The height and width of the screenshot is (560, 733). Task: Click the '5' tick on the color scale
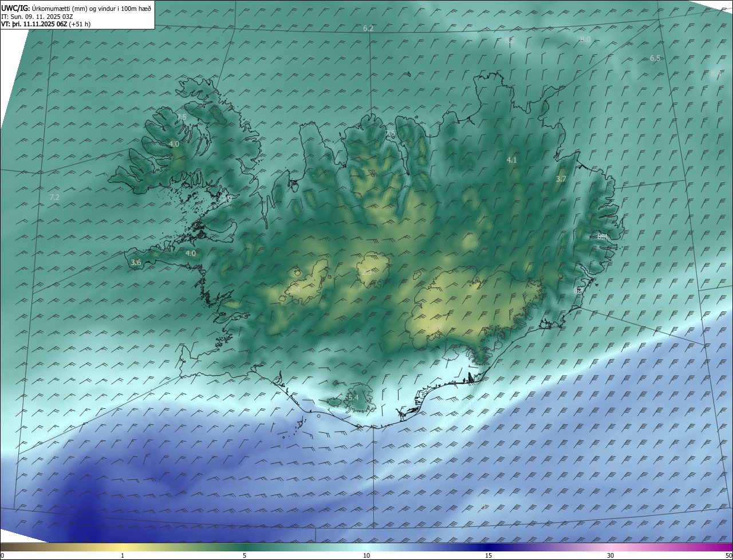tap(245, 555)
